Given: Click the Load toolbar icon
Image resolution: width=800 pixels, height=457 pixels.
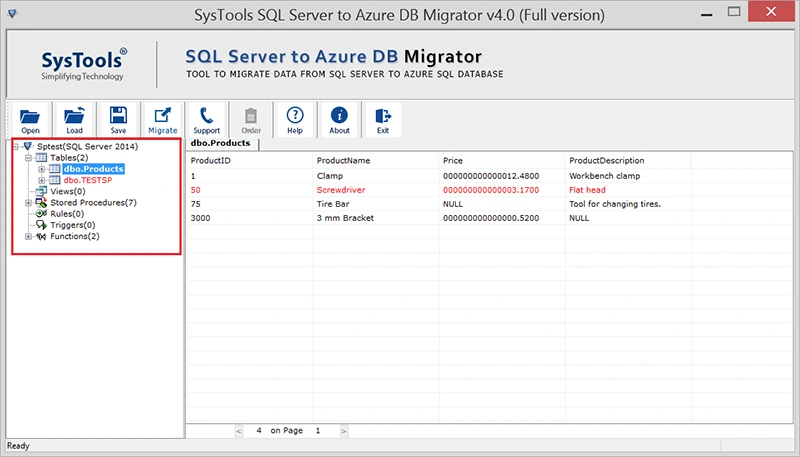Looking at the screenshot, I should 74,117.
